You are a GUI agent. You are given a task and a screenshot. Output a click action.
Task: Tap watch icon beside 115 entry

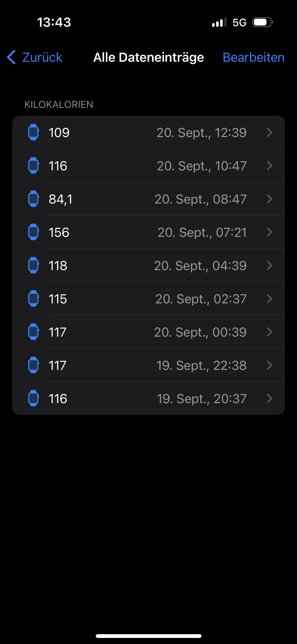33,299
